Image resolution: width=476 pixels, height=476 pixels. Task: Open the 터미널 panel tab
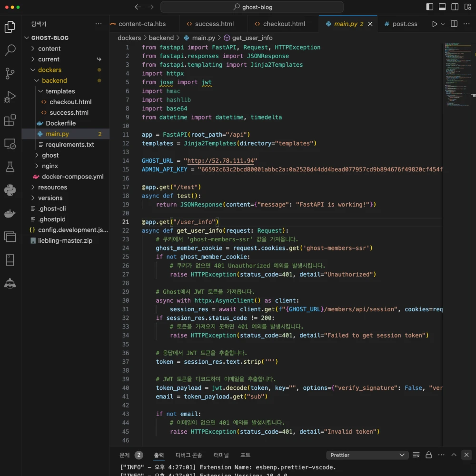(x=221, y=455)
